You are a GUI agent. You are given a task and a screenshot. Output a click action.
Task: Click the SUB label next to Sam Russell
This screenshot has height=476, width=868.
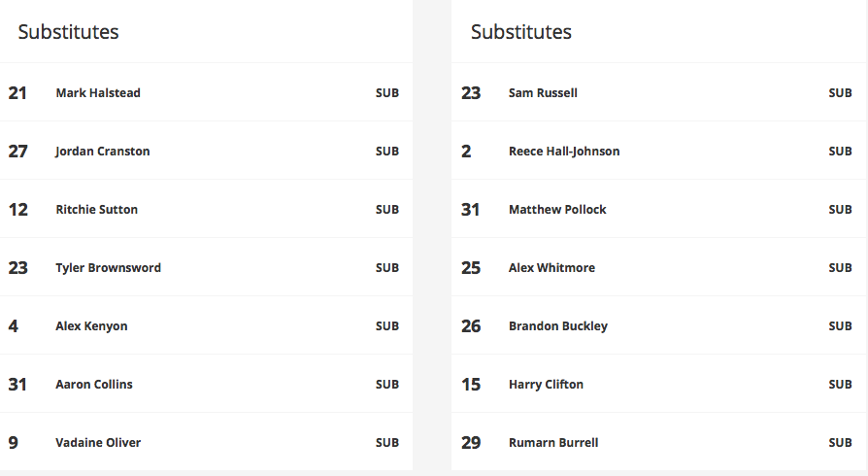840,92
